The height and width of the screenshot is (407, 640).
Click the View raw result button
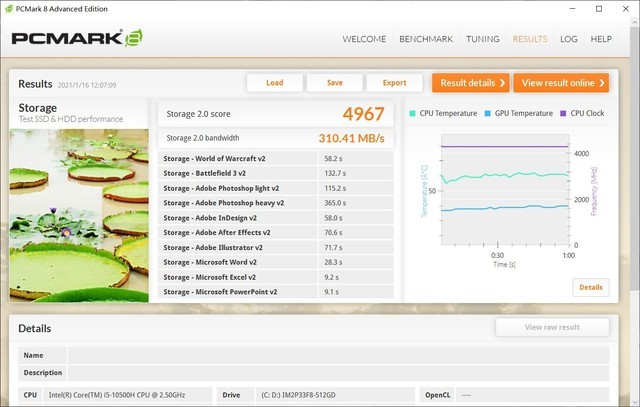(552, 327)
